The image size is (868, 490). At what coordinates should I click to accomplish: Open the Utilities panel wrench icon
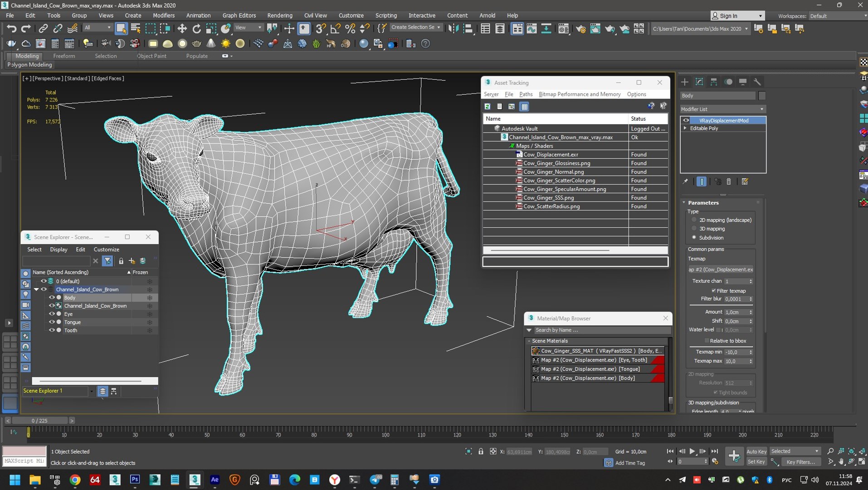pyautogui.click(x=757, y=82)
